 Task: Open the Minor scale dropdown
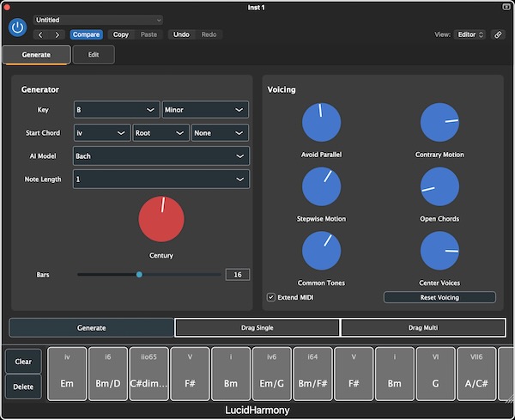tap(205, 110)
